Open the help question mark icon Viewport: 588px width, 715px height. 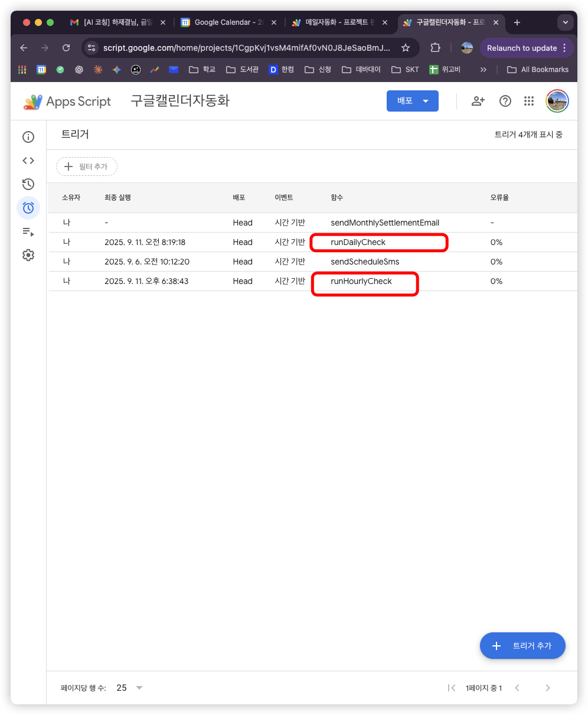[x=505, y=101]
